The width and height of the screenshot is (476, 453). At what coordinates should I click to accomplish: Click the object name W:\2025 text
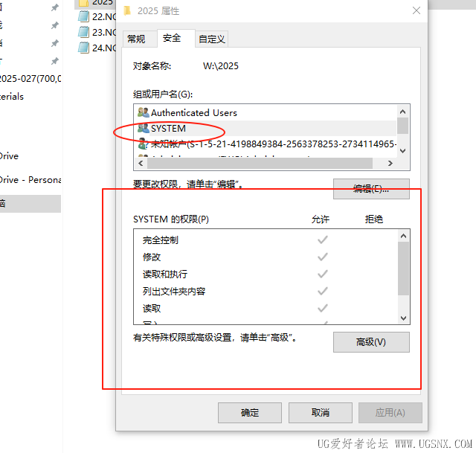pos(221,66)
